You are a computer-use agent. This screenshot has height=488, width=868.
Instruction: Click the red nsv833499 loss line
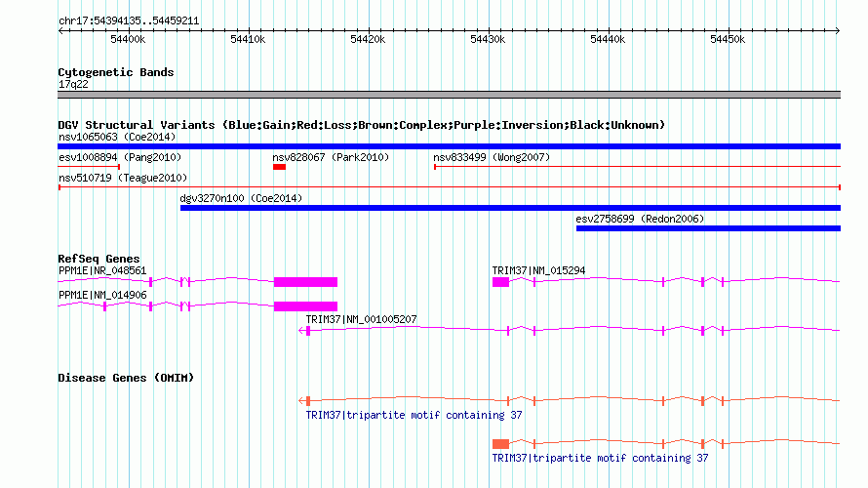tap(637, 167)
